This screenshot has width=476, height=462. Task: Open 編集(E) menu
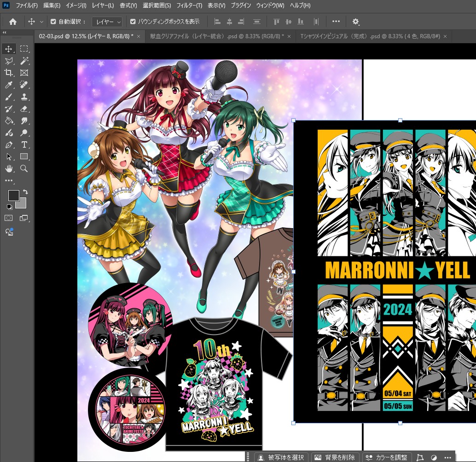click(x=52, y=6)
